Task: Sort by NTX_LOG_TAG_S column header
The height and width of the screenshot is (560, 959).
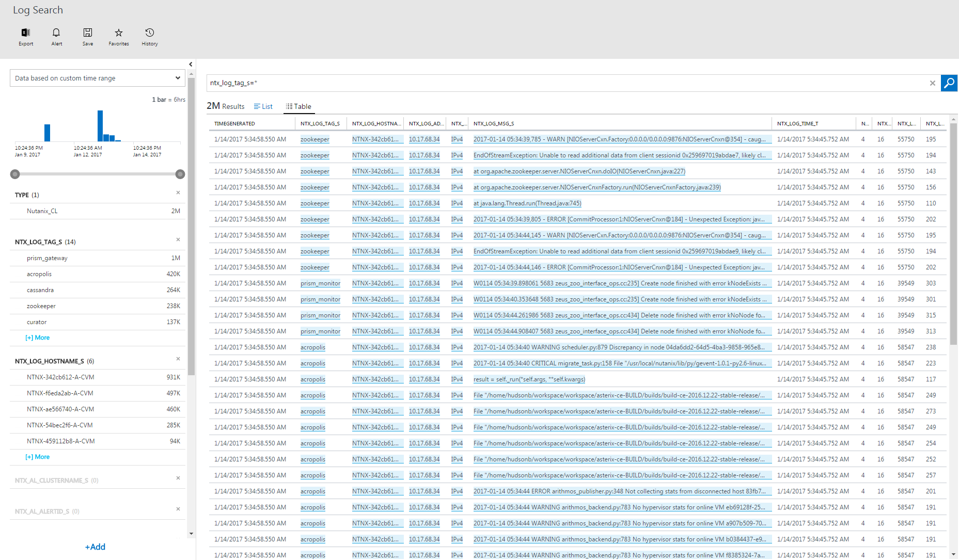Action: pos(320,124)
